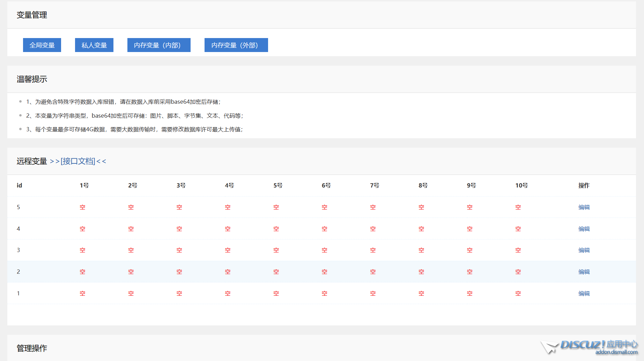Open the 接口文档 link
644x361 pixels.
[78, 161]
